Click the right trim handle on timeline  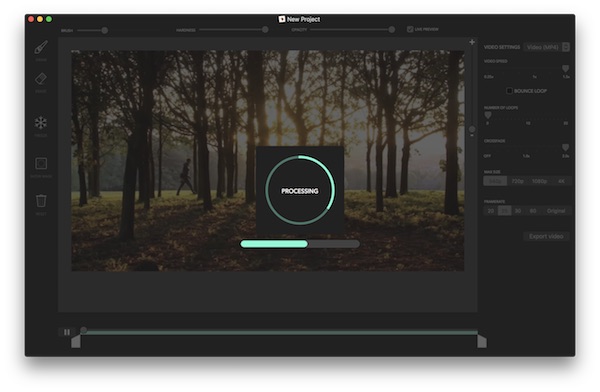(x=482, y=341)
